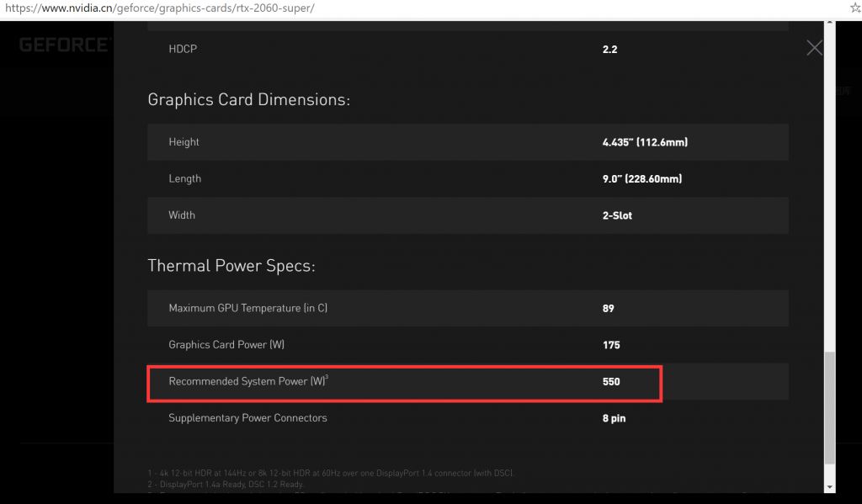Viewport: 862px width, 504px height.
Task: Click the HDCP row label
Action: (183, 50)
